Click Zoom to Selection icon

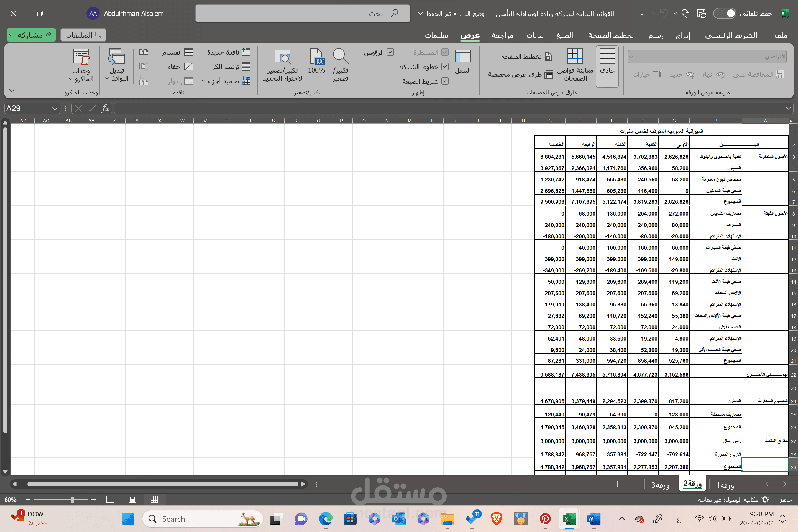282,65
